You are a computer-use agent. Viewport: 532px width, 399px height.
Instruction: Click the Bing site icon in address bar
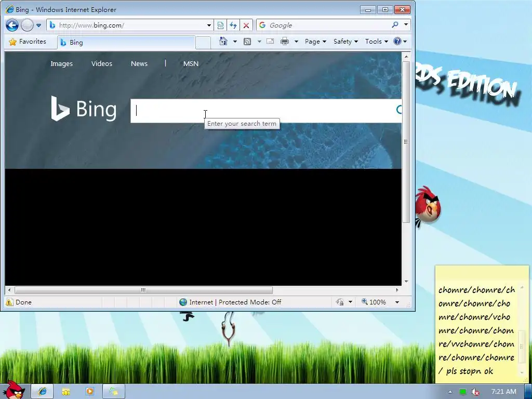click(x=52, y=25)
